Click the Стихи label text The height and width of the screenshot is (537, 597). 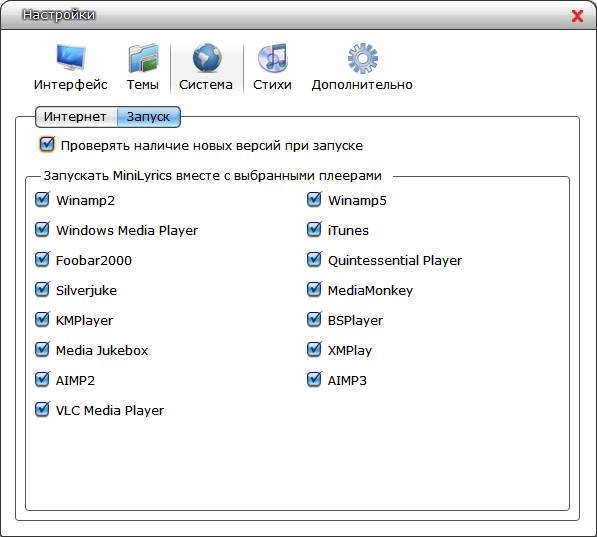272,85
